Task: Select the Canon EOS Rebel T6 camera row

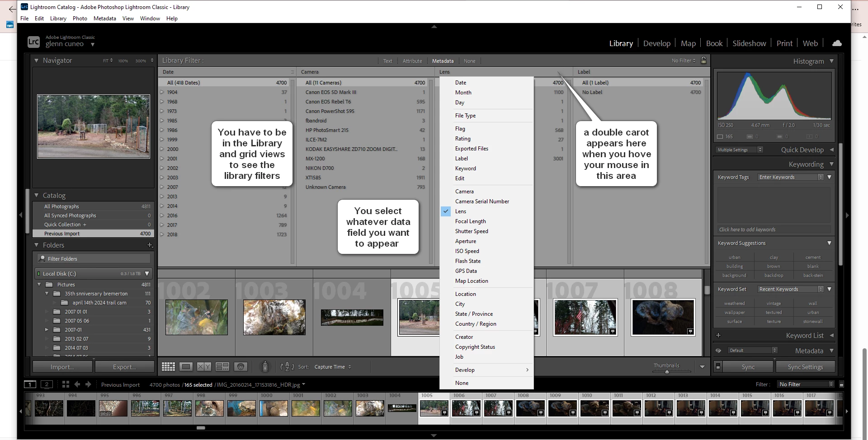Action: pyautogui.click(x=365, y=102)
